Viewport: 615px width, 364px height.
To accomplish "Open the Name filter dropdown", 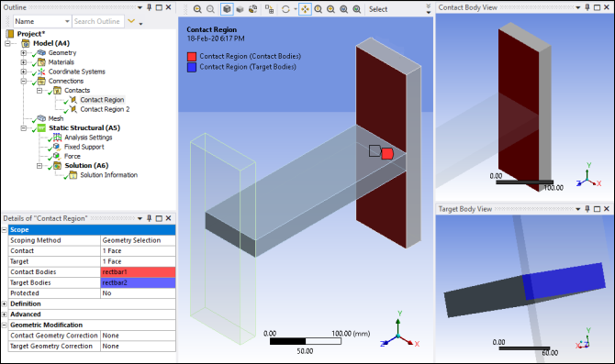I will [67, 22].
